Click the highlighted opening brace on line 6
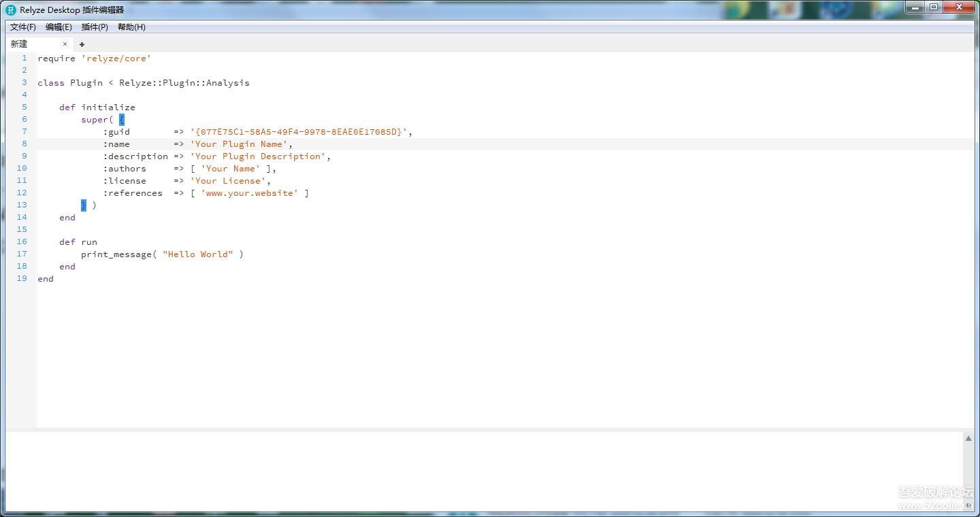980x517 pixels. pyautogui.click(x=122, y=120)
